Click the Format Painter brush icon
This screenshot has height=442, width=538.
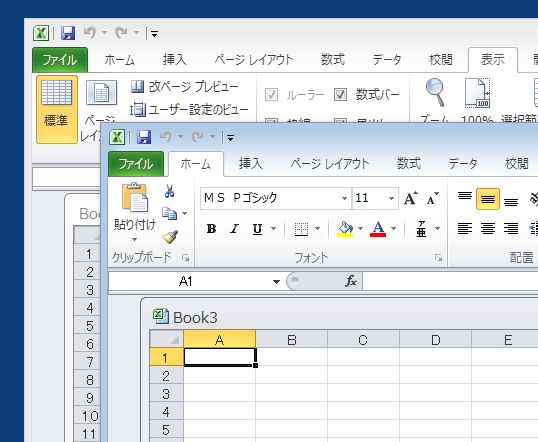pyautogui.click(x=170, y=237)
